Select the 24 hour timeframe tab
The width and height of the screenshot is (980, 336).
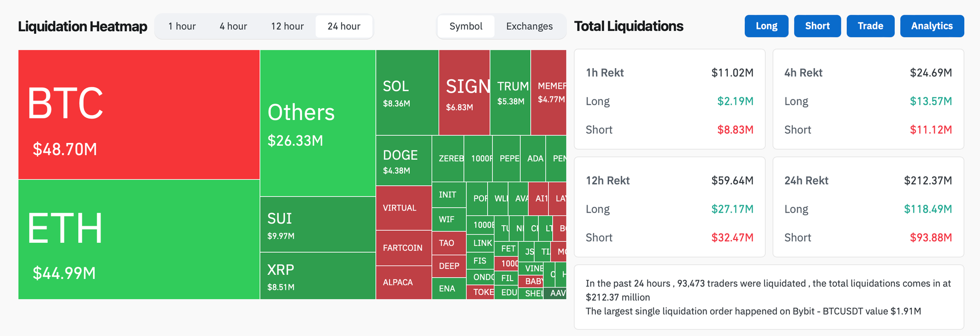click(344, 26)
